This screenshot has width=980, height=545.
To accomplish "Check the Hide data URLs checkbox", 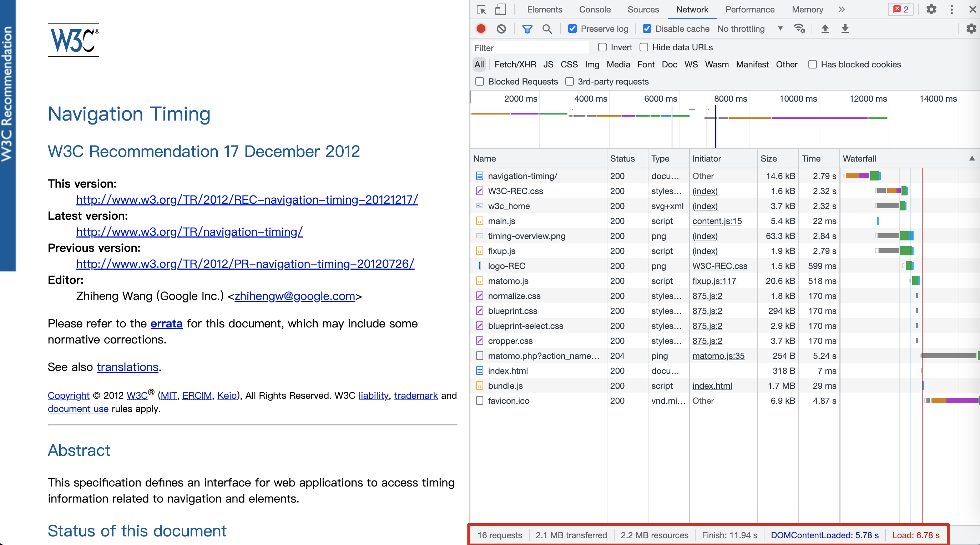I will point(644,47).
